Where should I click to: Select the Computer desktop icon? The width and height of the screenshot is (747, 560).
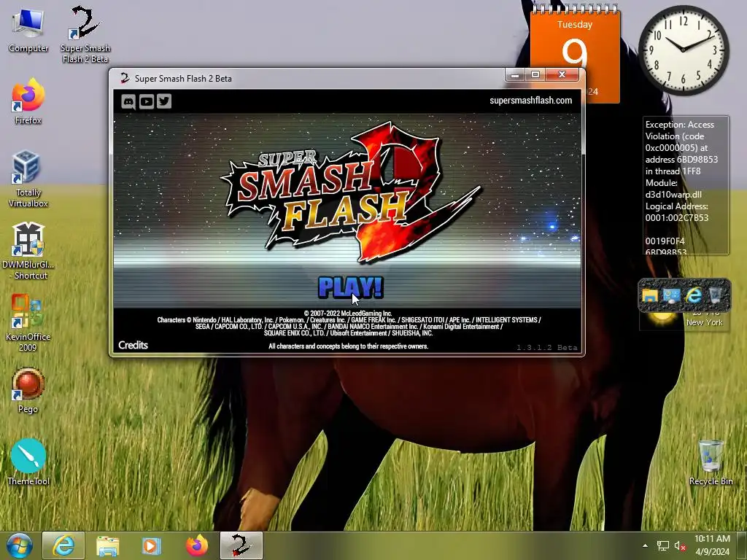click(x=28, y=31)
